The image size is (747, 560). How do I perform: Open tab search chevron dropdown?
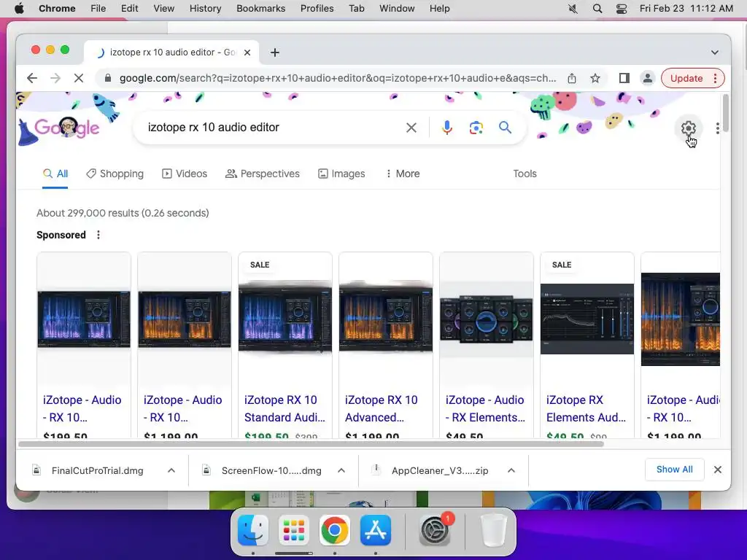pos(715,52)
